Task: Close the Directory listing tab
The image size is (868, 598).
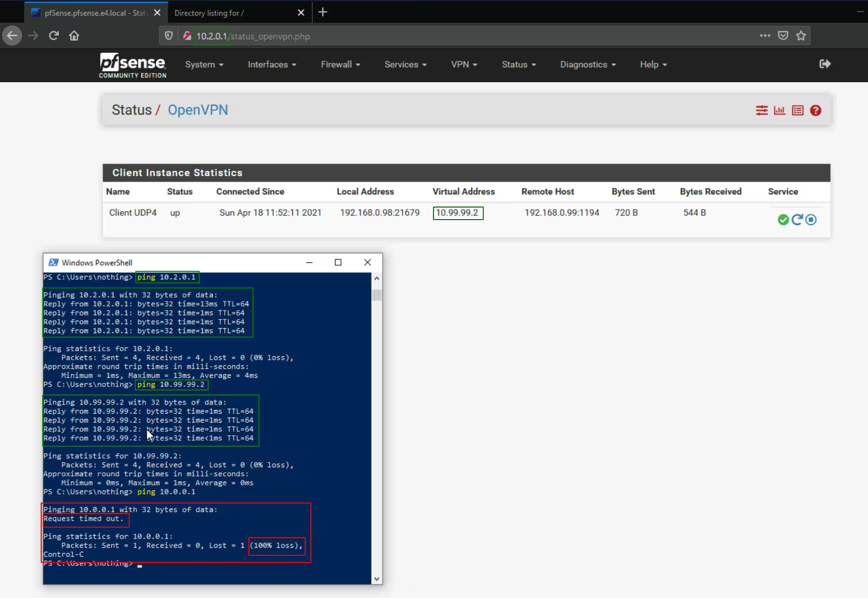Action: 301,13
